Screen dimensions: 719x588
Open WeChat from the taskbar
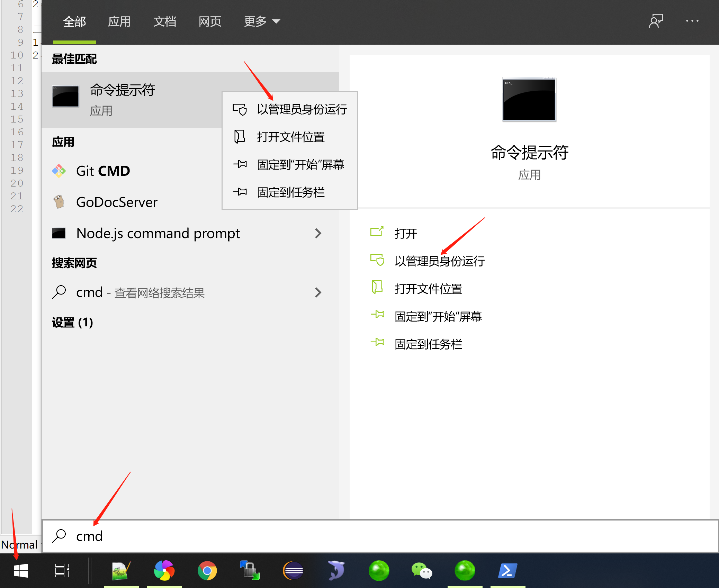click(422, 571)
